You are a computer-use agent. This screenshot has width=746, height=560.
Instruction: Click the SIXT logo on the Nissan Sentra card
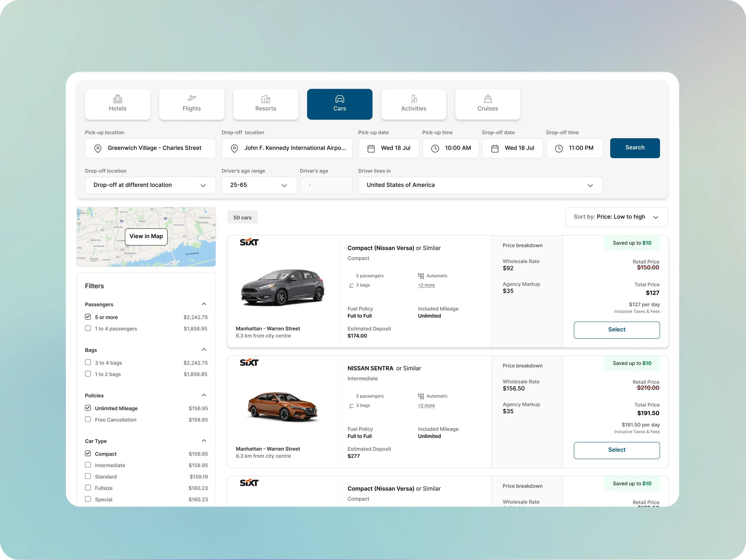(249, 363)
